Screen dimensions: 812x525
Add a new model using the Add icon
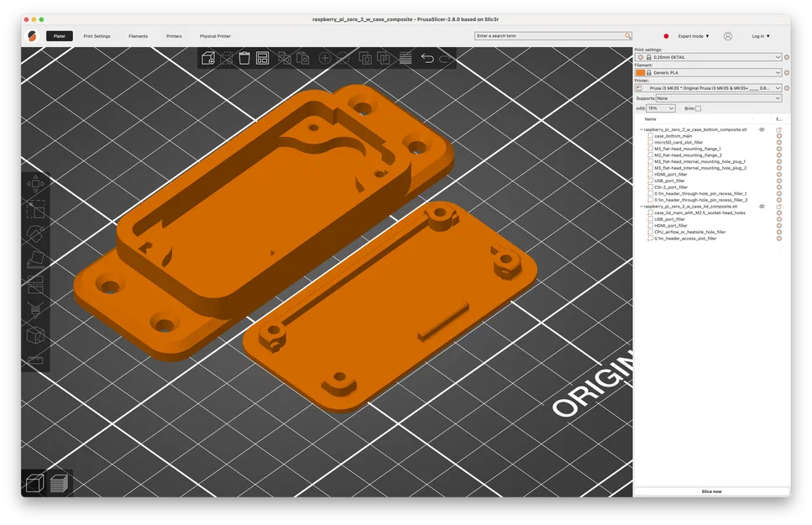pyautogui.click(x=207, y=59)
